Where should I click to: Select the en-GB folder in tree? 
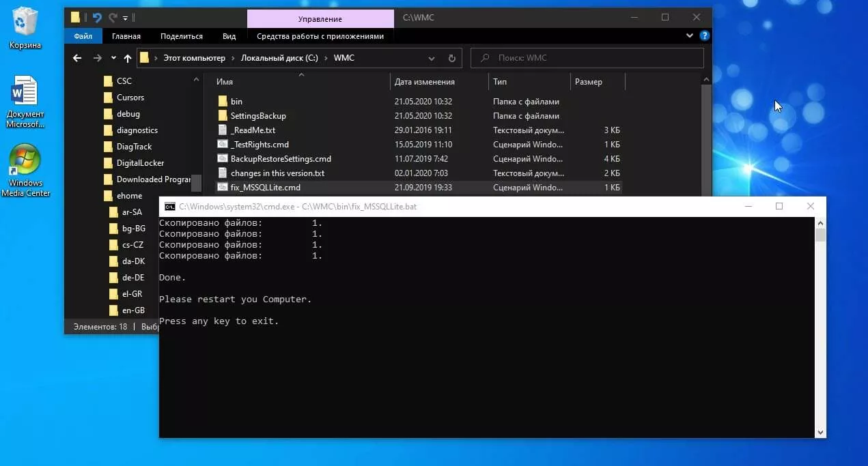[133, 310]
